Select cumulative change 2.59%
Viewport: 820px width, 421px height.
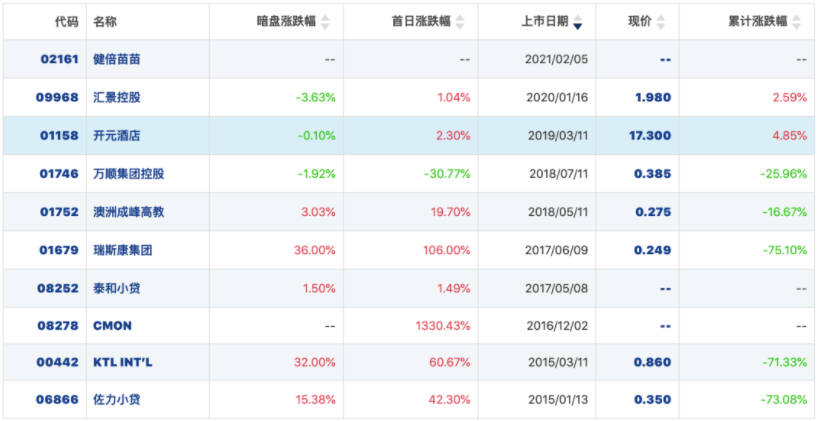790,97
